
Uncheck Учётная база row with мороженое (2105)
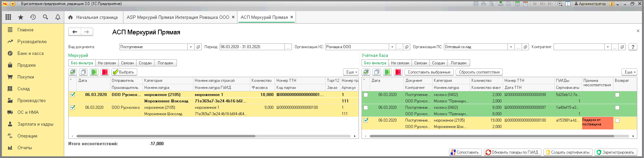pos(366,120)
